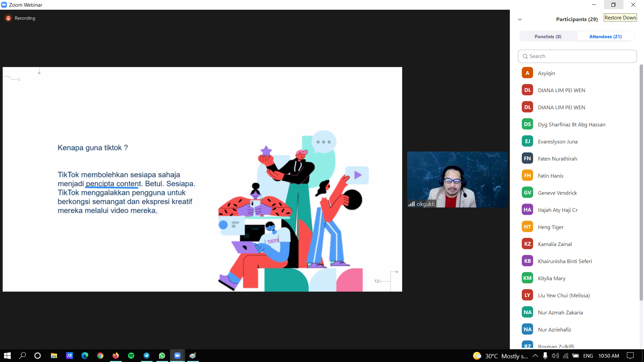Screen dimensions: 644x362
Task: Select attendee name Nur Azmah Zakaria
Action: 560,313
